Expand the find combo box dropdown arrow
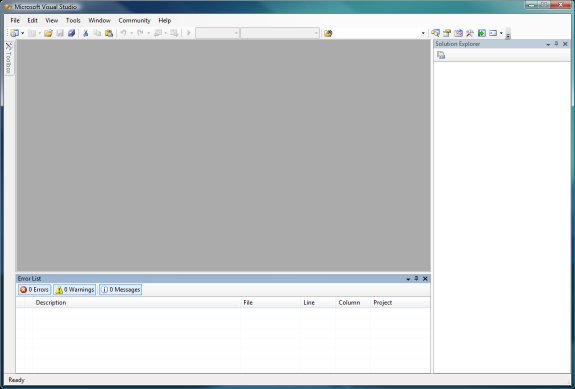 tap(423, 33)
